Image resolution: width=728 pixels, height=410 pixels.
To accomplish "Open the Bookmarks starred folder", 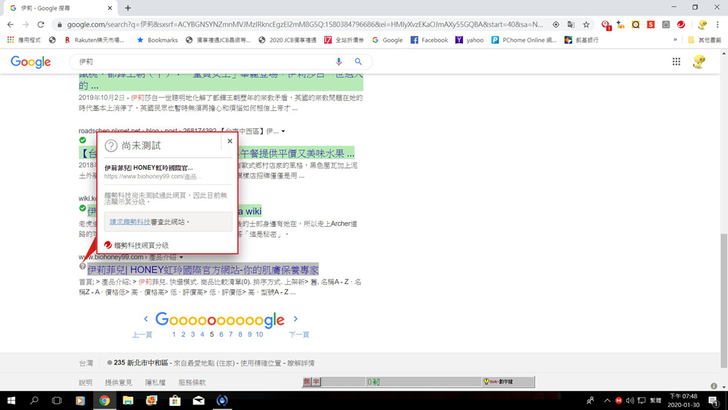I will [157, 40].
